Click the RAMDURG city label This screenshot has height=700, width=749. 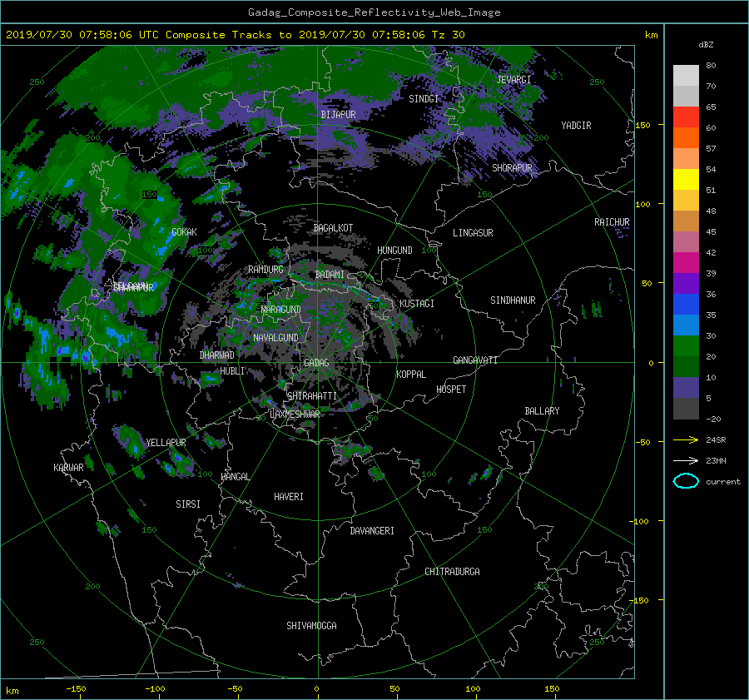(265, 270)
